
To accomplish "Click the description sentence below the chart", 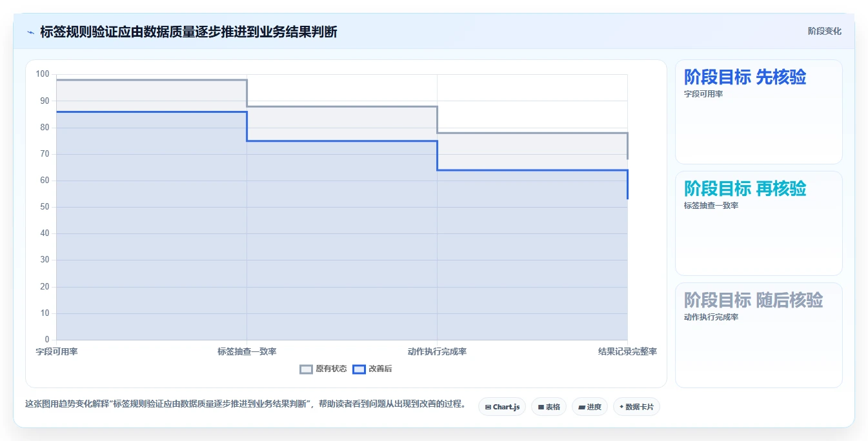I will (x=245, y=404).
